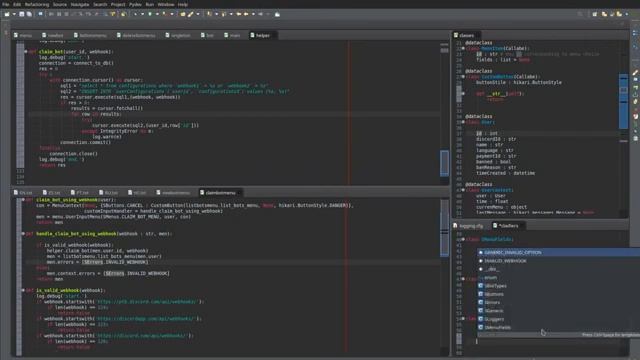The width and height of the screenshot is (640, 360).
Task: Choose SErrors class in autocomplete list
Action: 558,302
